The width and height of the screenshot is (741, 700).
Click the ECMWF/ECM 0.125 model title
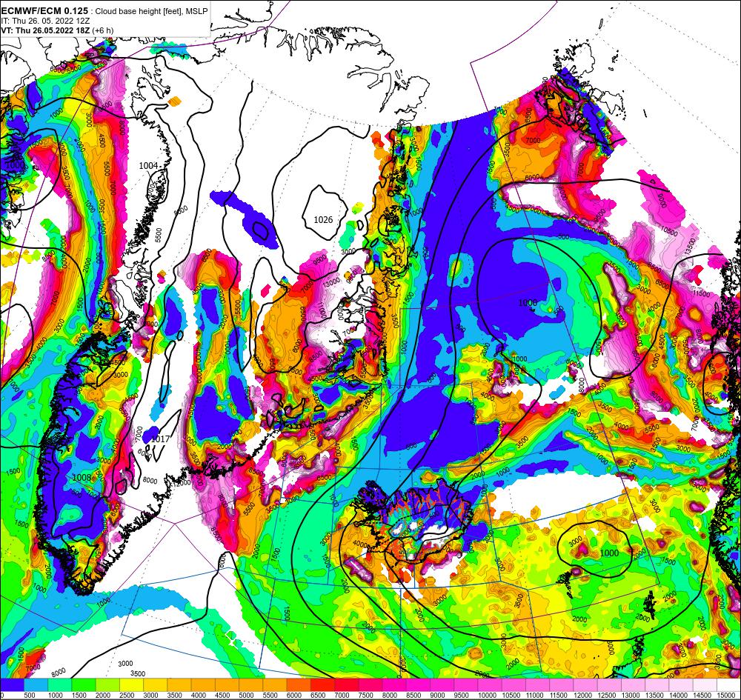(x=44, y=11)
